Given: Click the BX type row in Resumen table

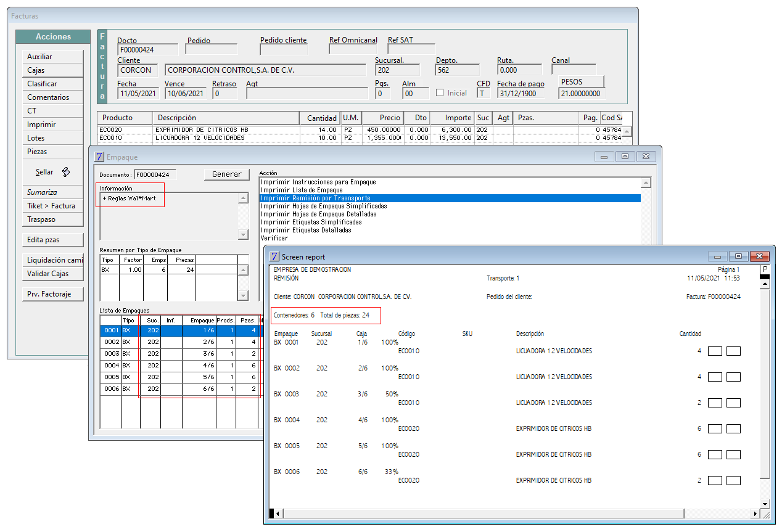Looking at the screenshot, I should point(170,270).
